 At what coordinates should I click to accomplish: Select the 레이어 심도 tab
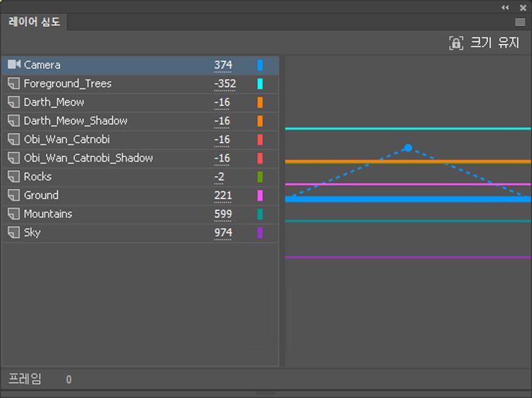[35, 22]
